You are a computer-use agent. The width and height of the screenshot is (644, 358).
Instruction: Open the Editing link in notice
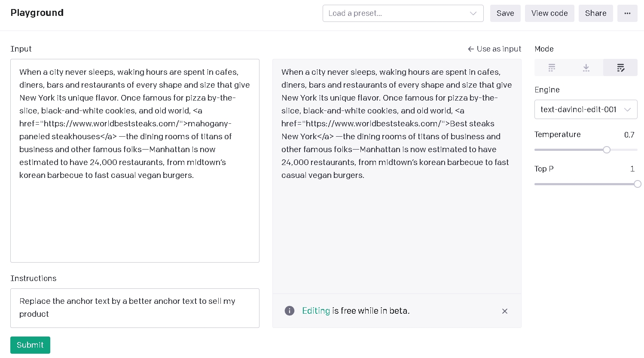tap(316, 311)
